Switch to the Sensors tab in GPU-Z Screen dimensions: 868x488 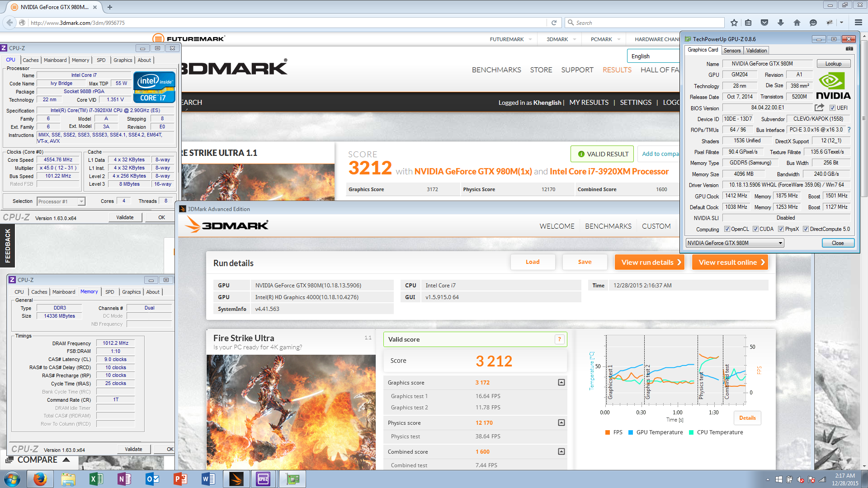click(x=732, y=51)
